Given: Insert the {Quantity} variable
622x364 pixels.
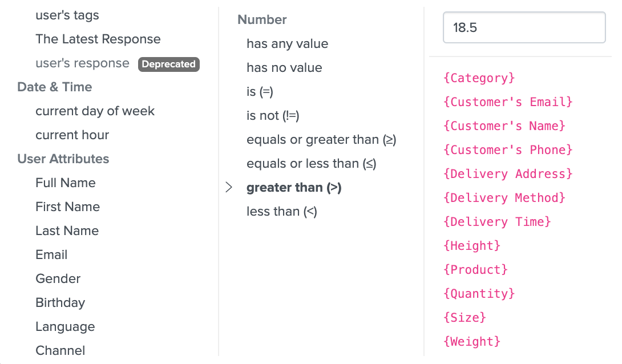Looking at the screenshot, I should (479, 294).
